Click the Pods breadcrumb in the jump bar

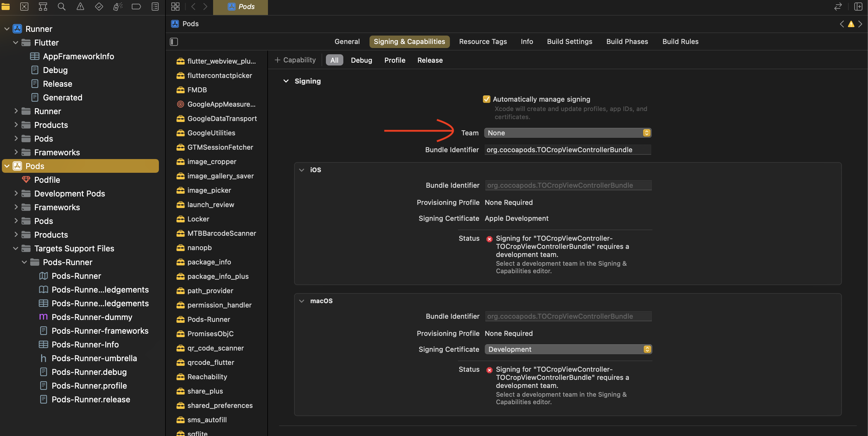(x=185, y=24)
